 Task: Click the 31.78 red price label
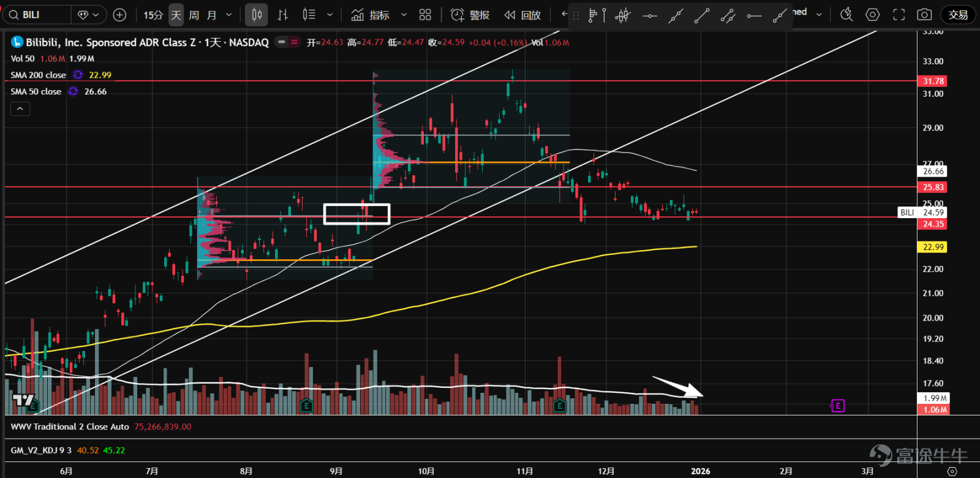pos(933,81)
